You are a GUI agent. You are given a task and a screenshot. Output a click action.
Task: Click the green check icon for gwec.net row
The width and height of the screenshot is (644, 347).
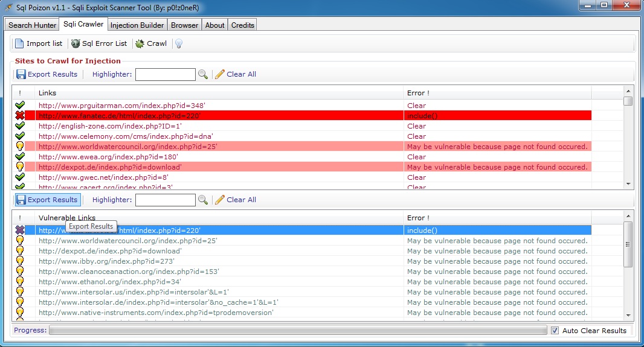pos(20,177)
